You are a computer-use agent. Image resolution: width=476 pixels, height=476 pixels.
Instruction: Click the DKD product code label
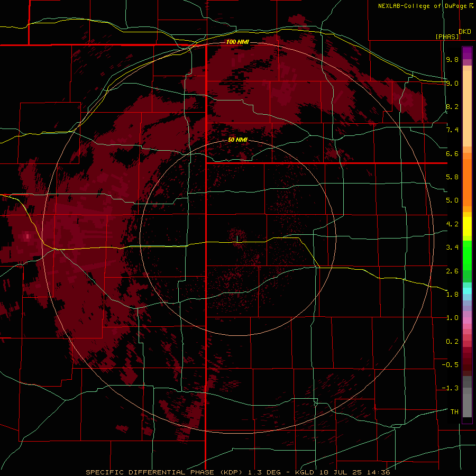click(465, 32)
